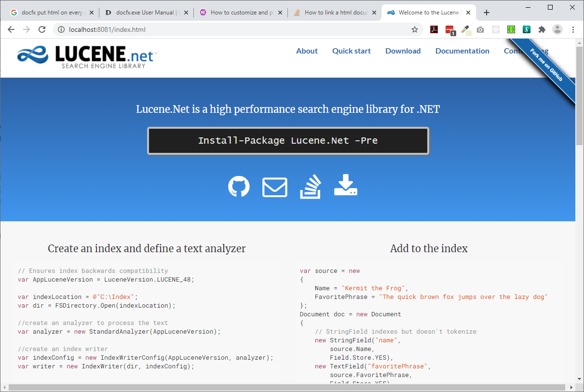Open the Chrome three-dot menu
Screen dimensions: 584x392
click(573, 29)
